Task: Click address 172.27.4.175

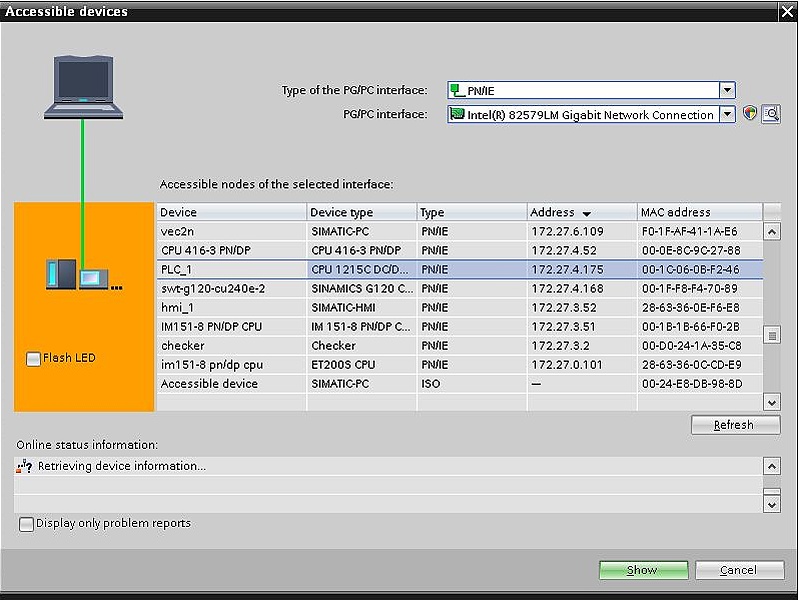Action: pos(567,269)
